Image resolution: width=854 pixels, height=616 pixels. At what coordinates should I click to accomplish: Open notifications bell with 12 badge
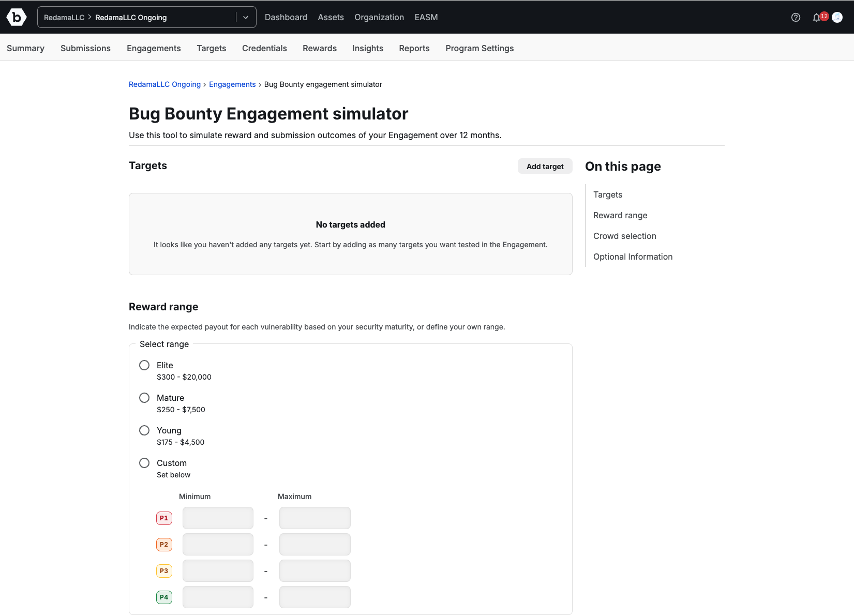pos(820,17)
